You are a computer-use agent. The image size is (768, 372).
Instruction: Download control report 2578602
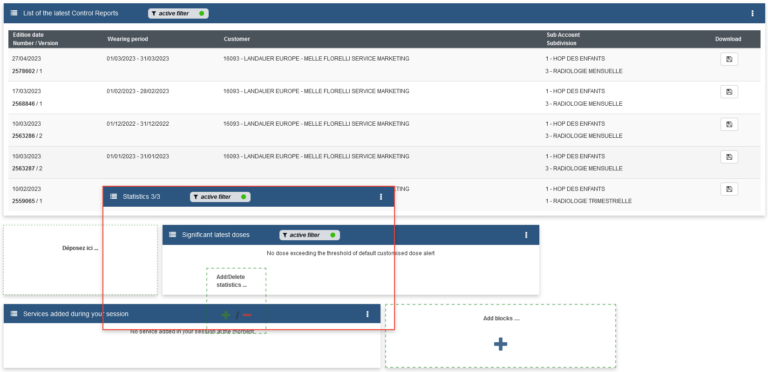click(729, 59)
